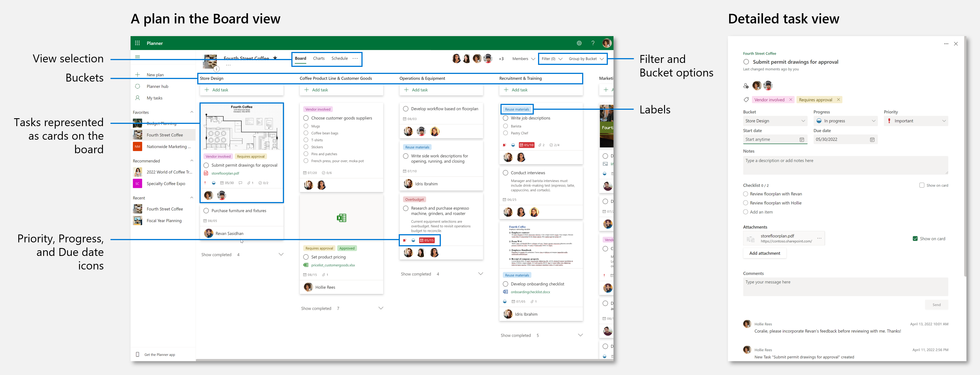The width and height of the screenshot is (980, 375).
Task: Enable checklist 'Show on card' checkbox
Action: 922,185
